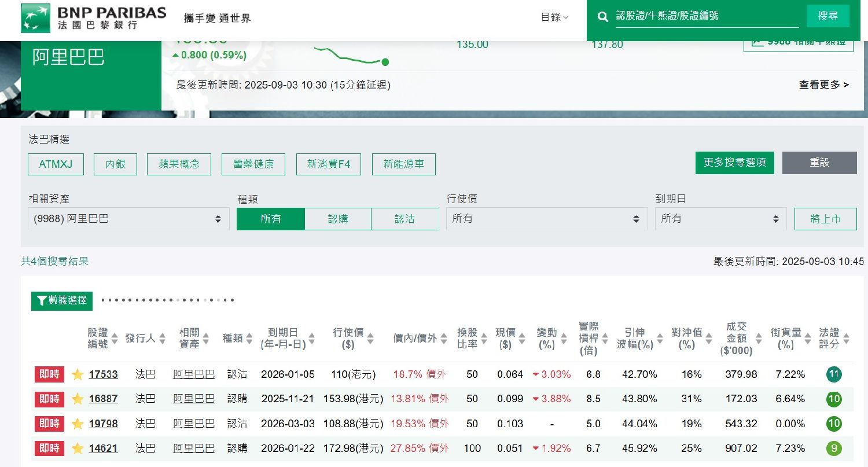This screenshot has width=868, height=467.
Task: Focus the warrant search input field
Action: coord(707,16)
